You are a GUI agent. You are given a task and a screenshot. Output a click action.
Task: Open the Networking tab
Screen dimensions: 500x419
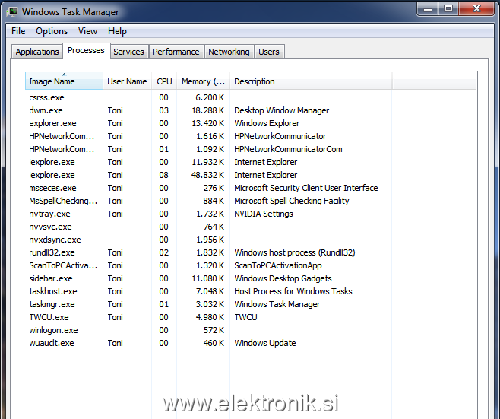(229, 52)
